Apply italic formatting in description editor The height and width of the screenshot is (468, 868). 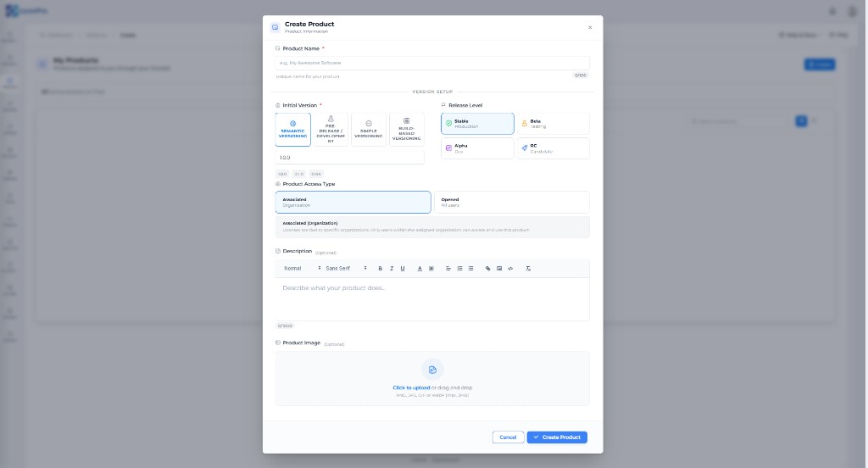[392, 269]
